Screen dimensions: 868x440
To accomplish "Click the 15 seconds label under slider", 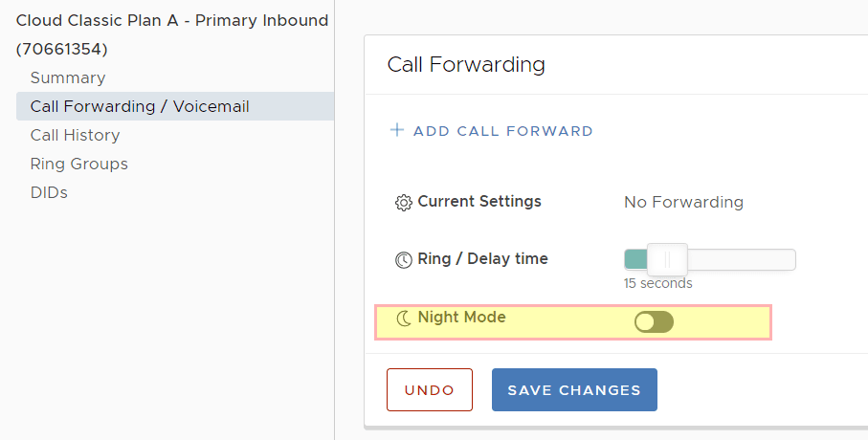I will [x=657, y=283].
